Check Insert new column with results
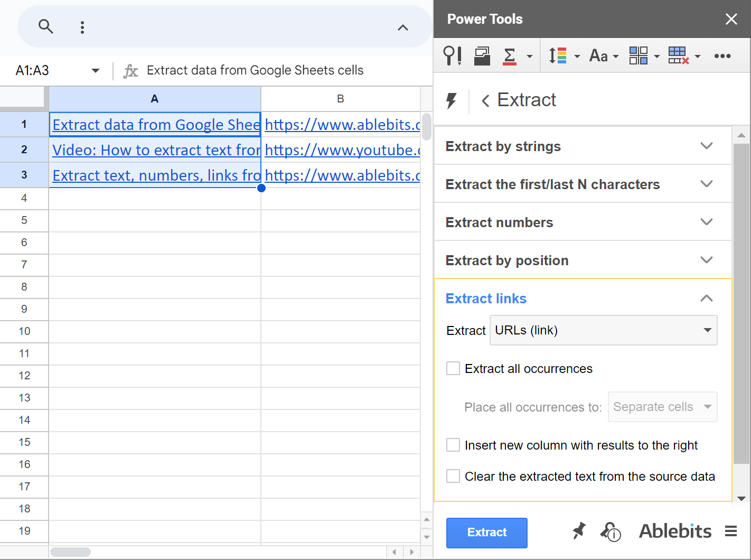Screen dimensions: 751x560 [x=453, y=445]
